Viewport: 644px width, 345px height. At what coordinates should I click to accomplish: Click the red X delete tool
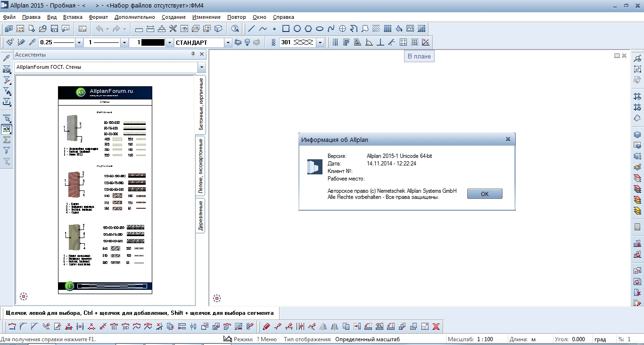(436, 326)
